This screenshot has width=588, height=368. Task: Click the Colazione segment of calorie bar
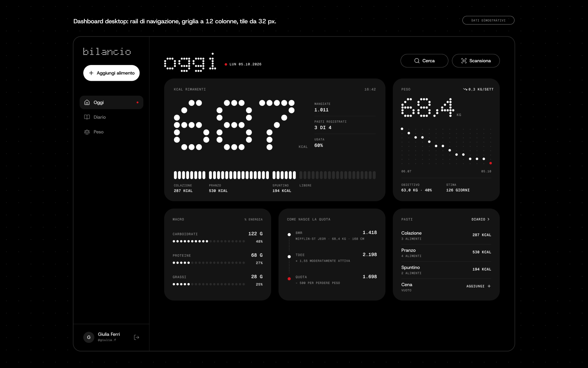[x=190, y=175]
